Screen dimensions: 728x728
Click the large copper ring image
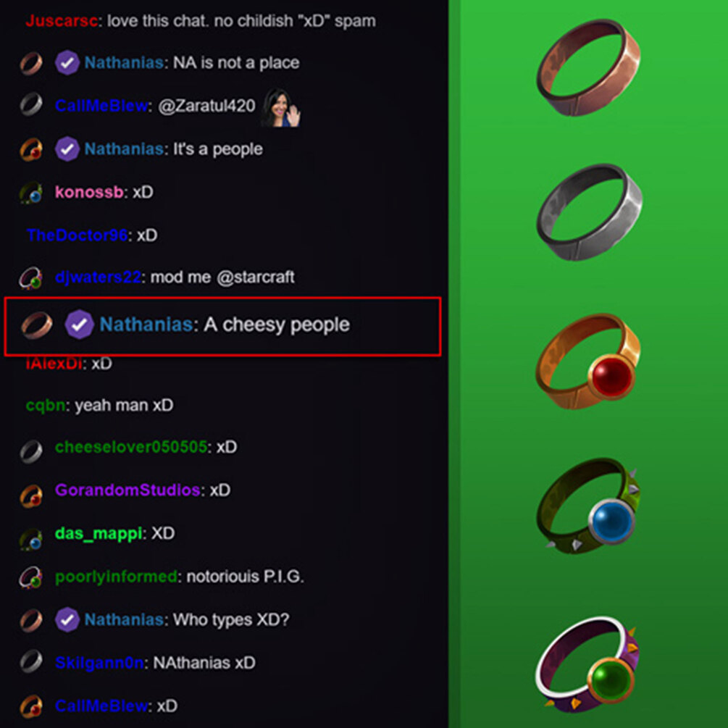click(x=588, y=68)
